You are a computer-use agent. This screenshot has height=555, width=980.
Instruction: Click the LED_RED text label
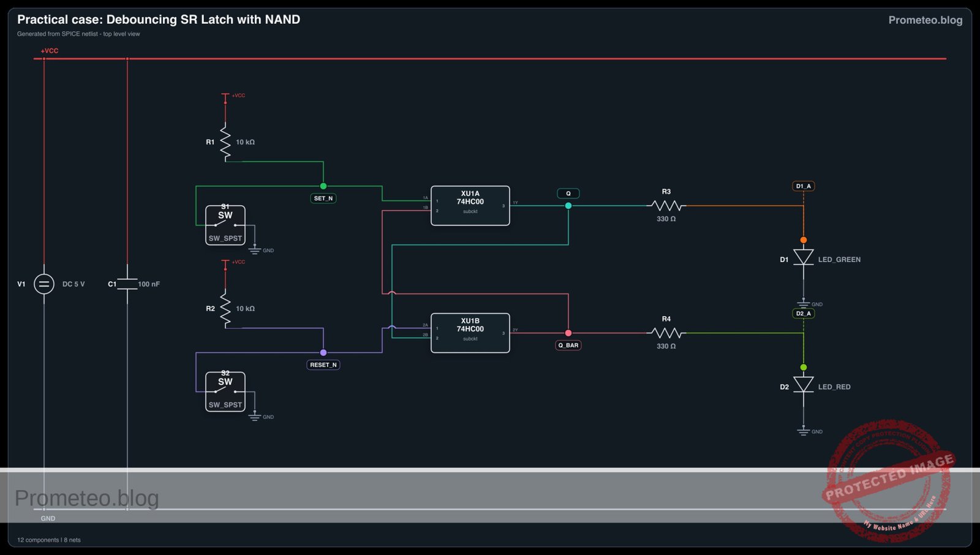pos(834,387)
